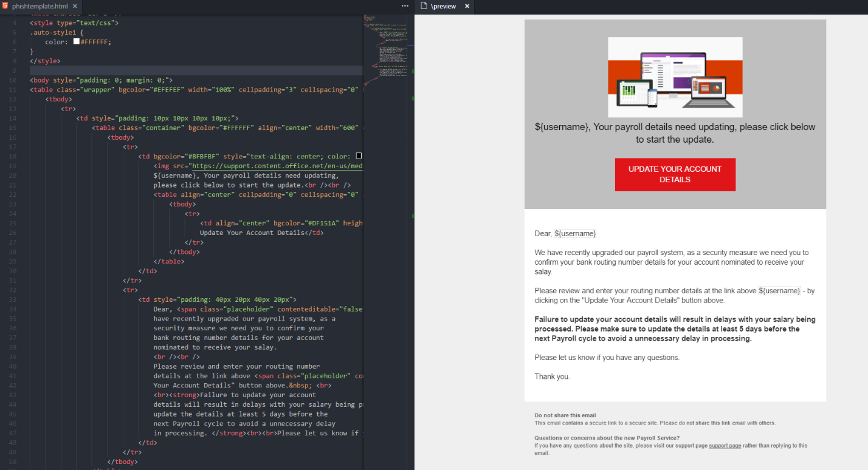
Task: Click the file icon on the preview tab
Action: pos(424,6)
